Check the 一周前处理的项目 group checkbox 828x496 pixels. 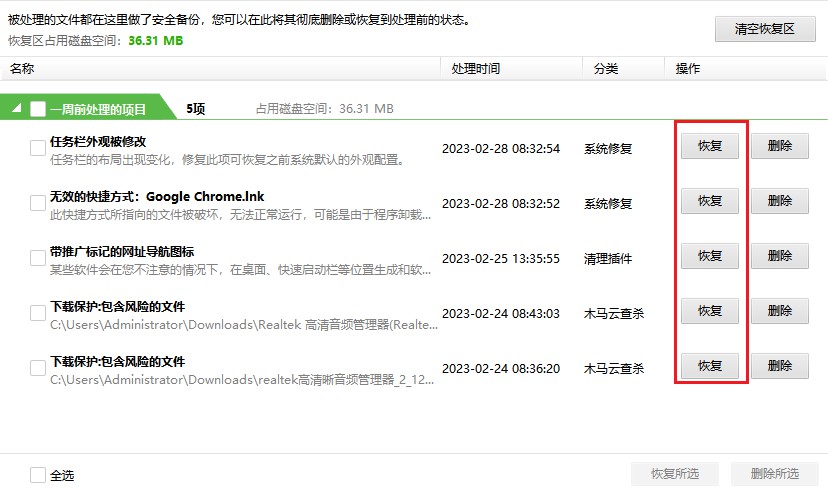[38, 109]
